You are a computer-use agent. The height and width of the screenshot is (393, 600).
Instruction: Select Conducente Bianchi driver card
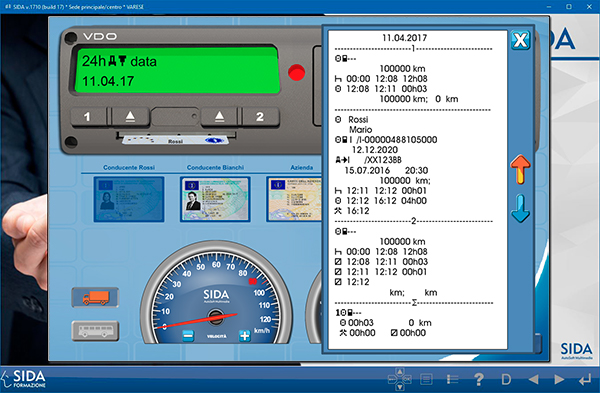(215, 199)
